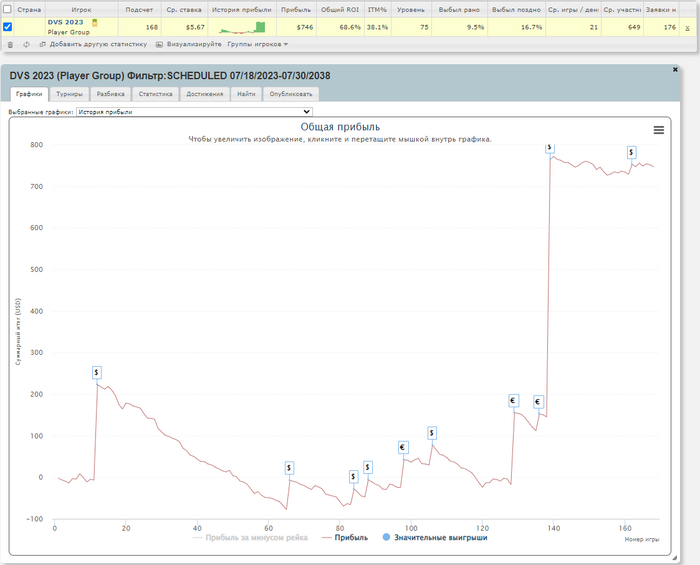700x565 pixels.
Task: Open the Достижения tab
Action: tap(204, 94)
